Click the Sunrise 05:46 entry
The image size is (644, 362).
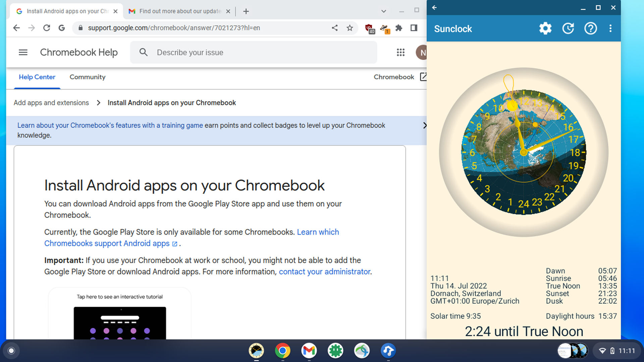point(581,278)
